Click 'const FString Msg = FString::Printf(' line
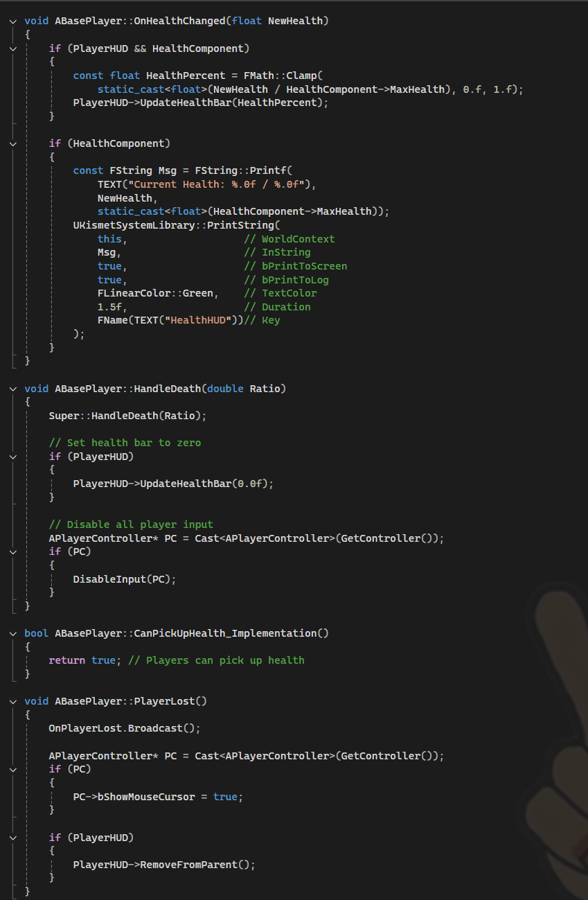Viewport: 588px width, 900px height. [x=183, y=170]
